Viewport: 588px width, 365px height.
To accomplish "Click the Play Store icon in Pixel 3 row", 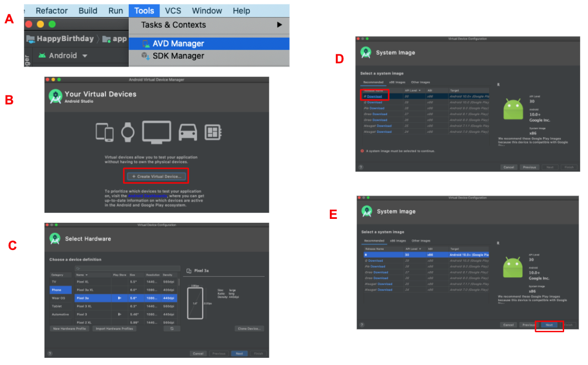I will (119, 314).
